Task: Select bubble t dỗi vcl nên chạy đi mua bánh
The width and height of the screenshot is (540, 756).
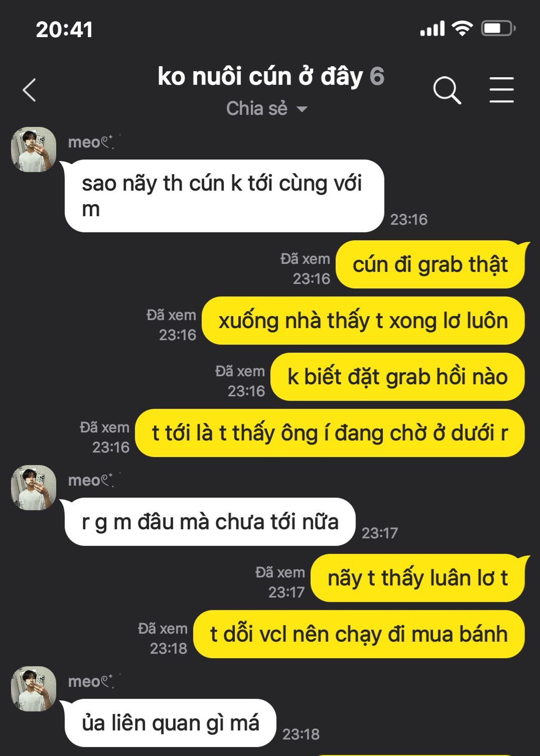Action: pyautogui.click(x=359, y=634)
